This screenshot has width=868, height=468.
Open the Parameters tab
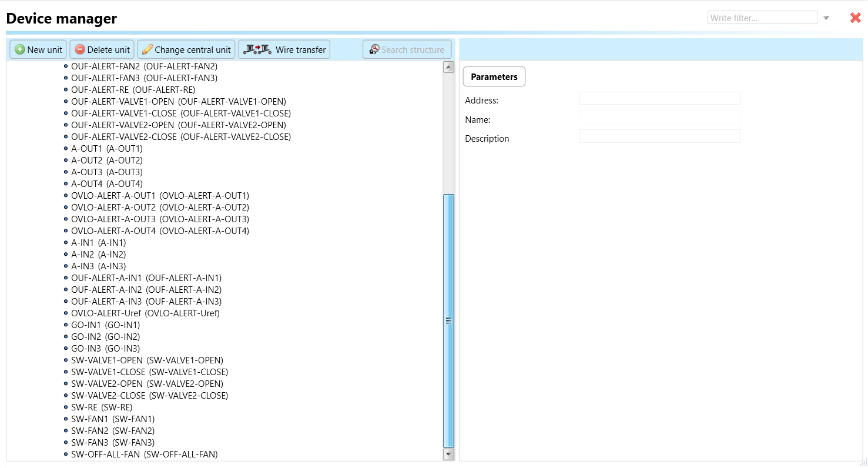(x=494, y=77)
